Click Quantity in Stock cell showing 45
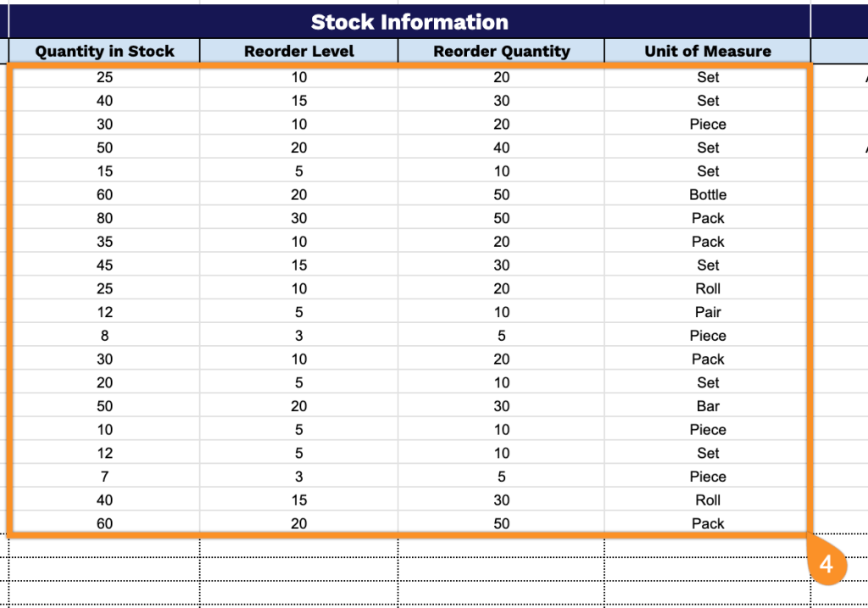 pyautogui.click(x=104, y=265)
